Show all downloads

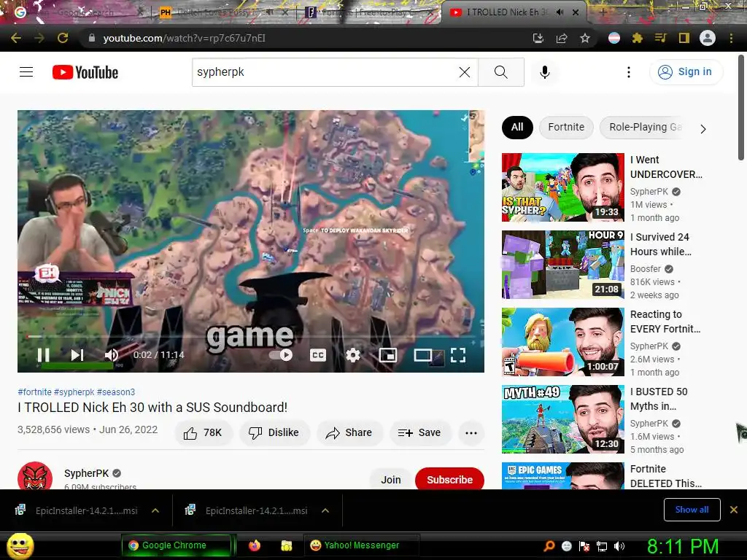tap(692, 510)
